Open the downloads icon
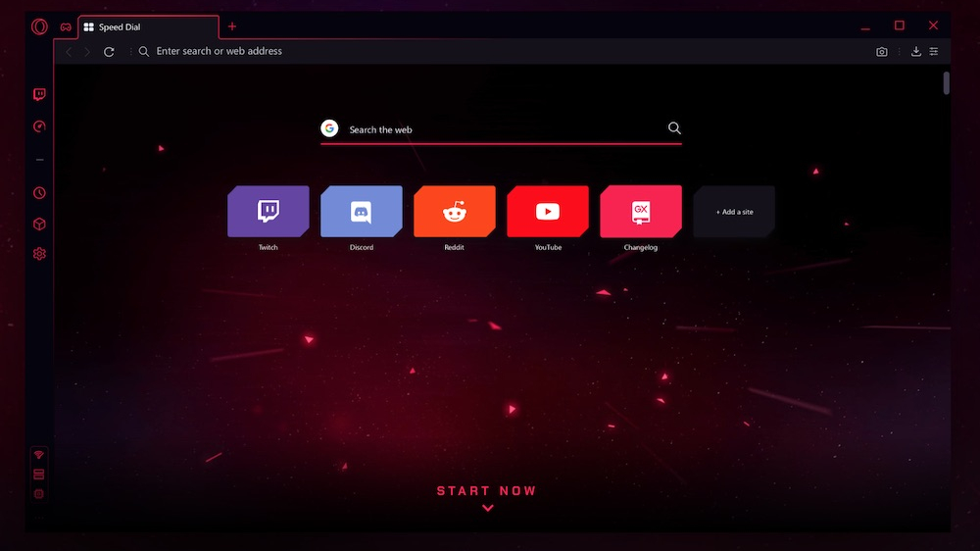This screenshot has height=551, width=980. [915, 51]
